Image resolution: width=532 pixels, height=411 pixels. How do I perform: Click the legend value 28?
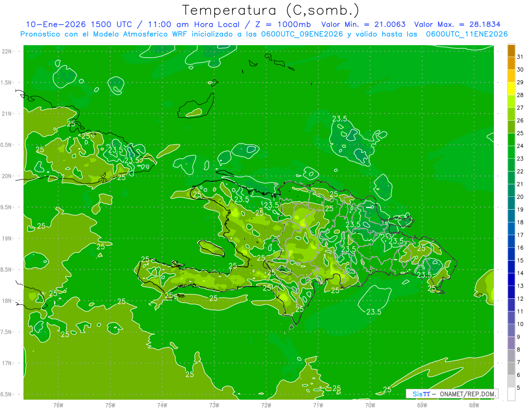520,95
